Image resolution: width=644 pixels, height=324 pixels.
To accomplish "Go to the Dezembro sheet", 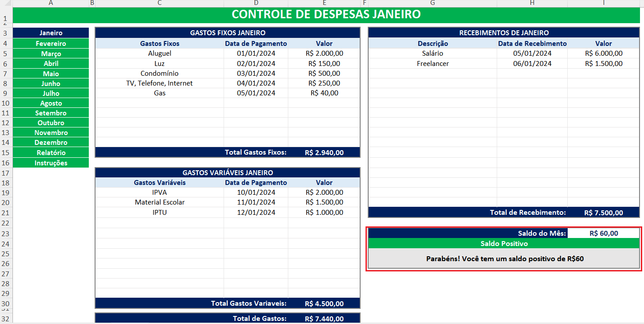I will (51, 142).
